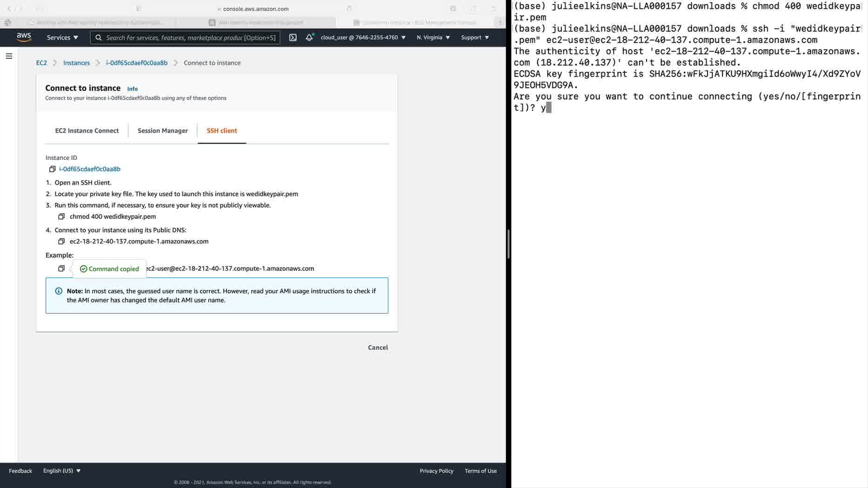This screenshot has height=488, width=868.
Task: Reload the page in the browser toolbar
Action: (349, 8)
